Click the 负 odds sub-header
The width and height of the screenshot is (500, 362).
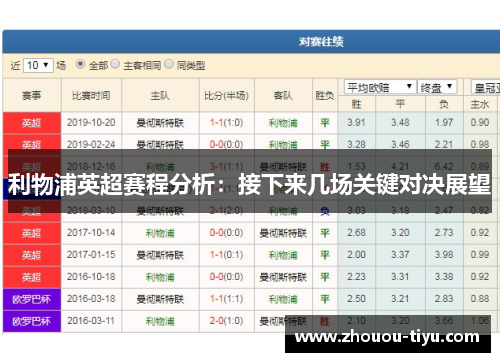(444, 104)
